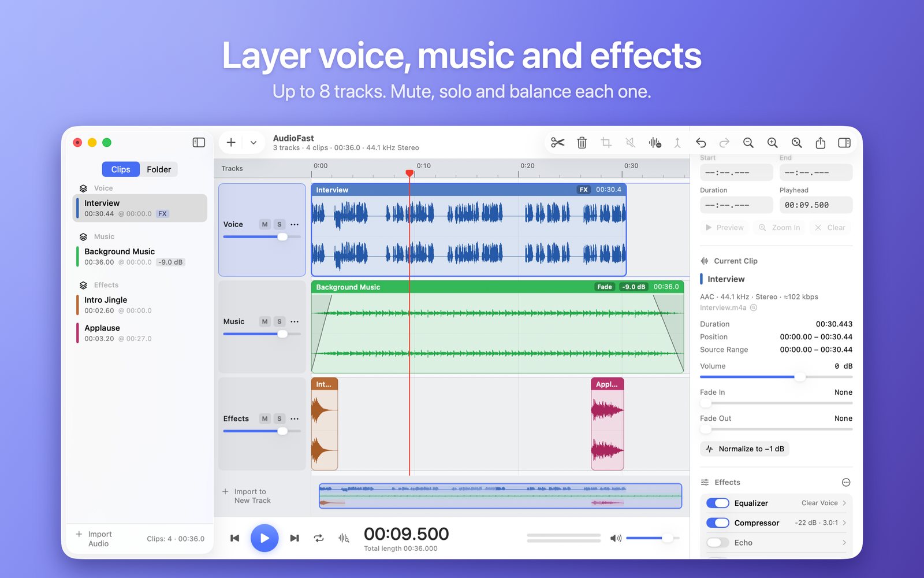Click Import Audio button
Viewport: 924px width, 578px height.
[x=94, y=539]
